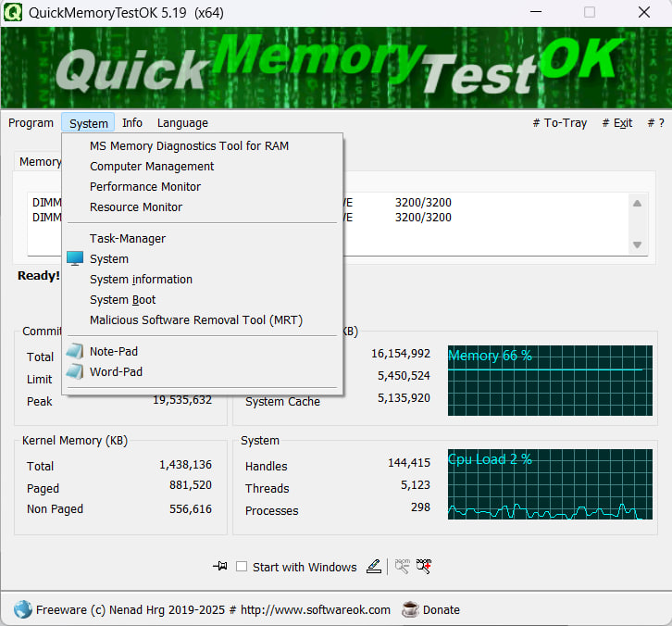Click the Word-Pad icon in the menu
This screenshot has height=626, width=672.
coord(75,371)
